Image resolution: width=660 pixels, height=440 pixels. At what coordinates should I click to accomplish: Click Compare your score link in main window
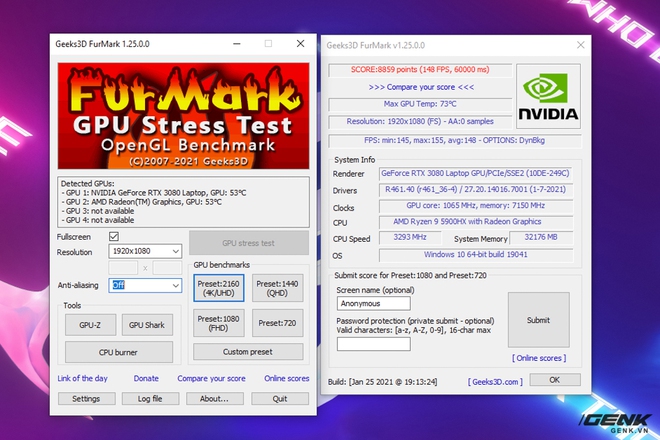[211, 379]
